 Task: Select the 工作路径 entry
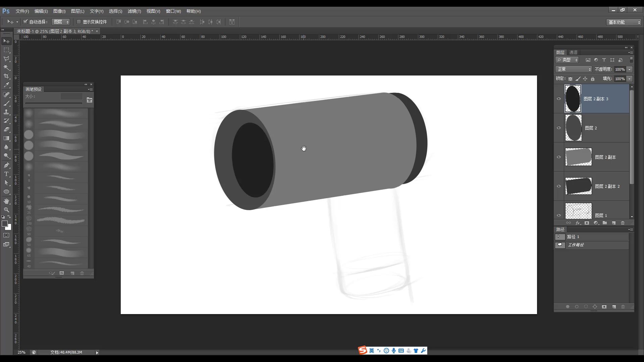pos(576,245)
